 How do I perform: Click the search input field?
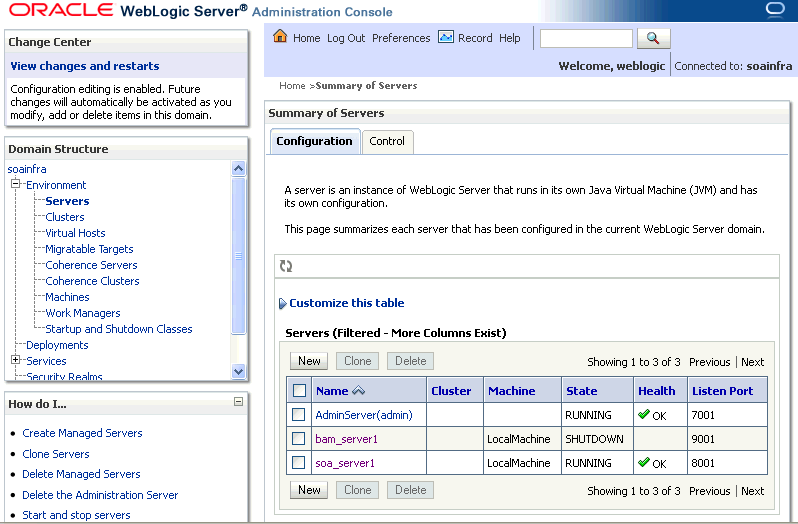[x=586, y=38]
